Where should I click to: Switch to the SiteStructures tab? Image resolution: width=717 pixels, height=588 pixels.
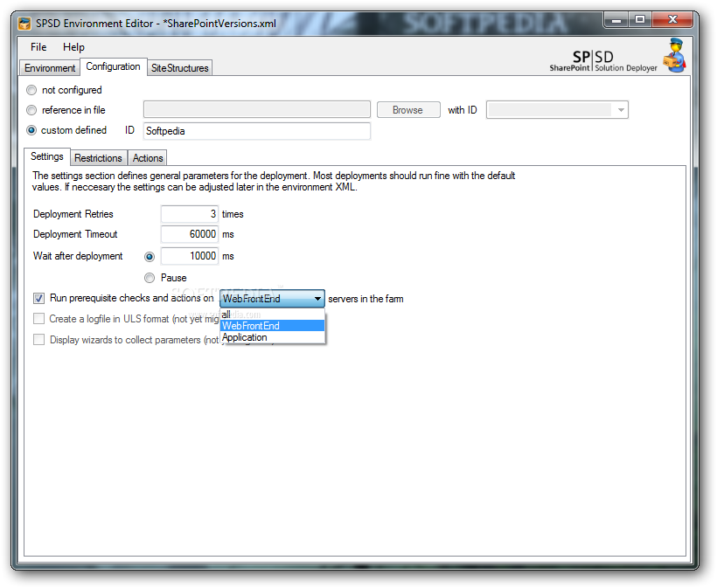(180, 68)
